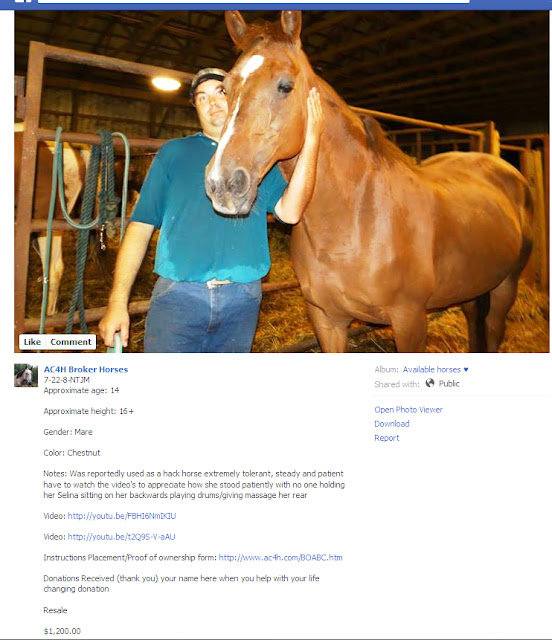Open the Available horses album dropdown

click(x=435, y=369)
